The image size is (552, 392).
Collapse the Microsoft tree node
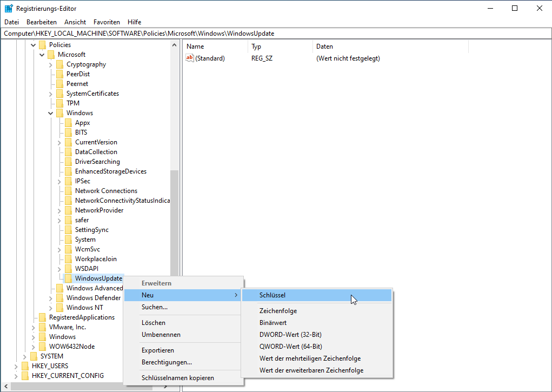tap(42, 55)
